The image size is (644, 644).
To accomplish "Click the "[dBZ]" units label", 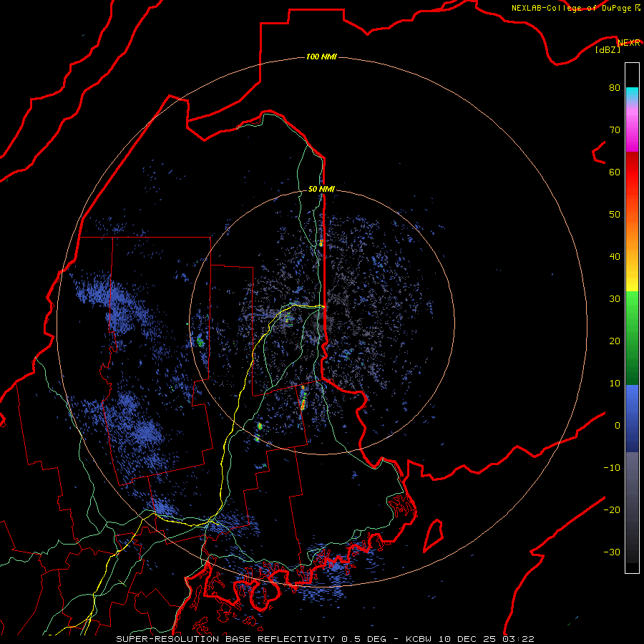I will click(608, 50).
